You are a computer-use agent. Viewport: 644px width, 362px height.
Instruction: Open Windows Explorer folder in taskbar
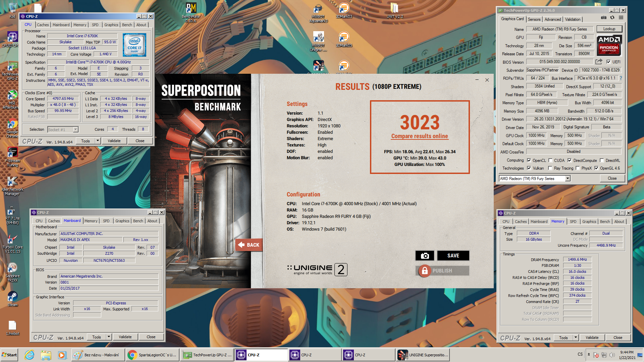[x=46, y=355]
